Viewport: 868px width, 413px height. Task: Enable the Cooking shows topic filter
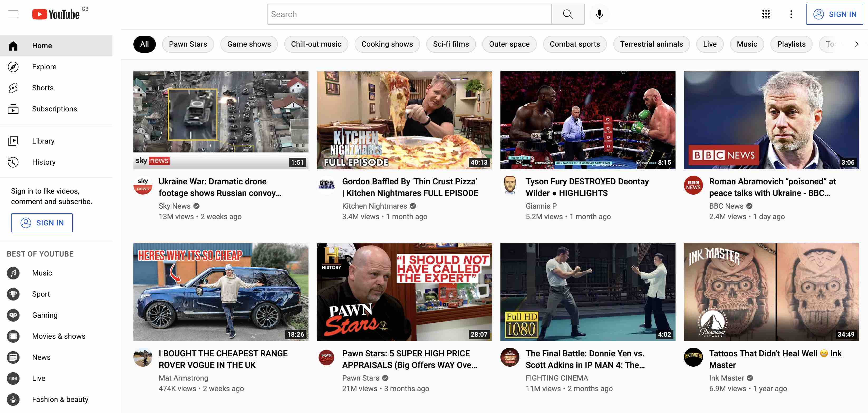tap(387, 44)
